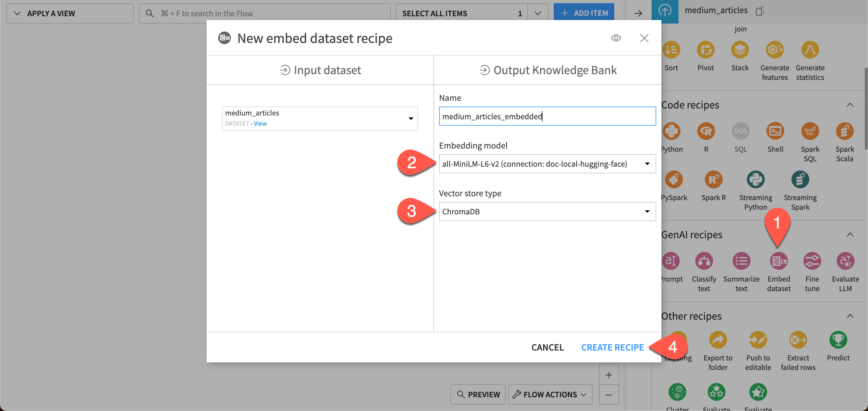868x411 pixels.
Task: Edit the Knowledge Bank name field
Action: [x=547, y=116]
